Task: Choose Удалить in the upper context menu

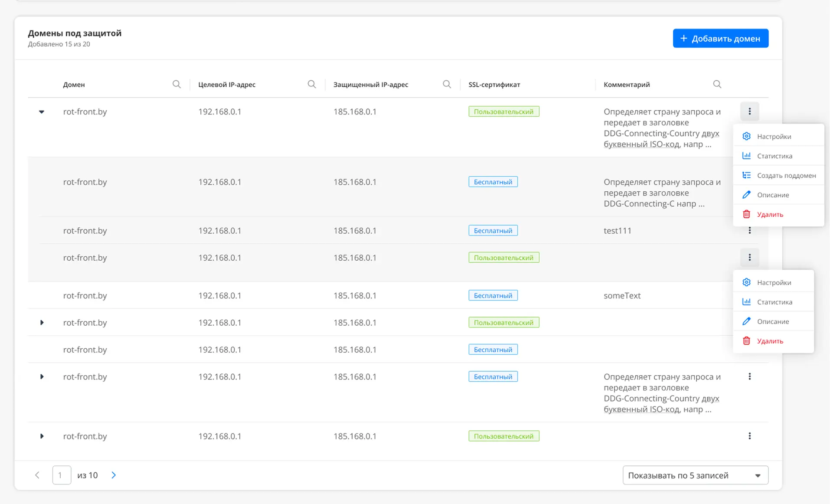Action: pos(778,214)
